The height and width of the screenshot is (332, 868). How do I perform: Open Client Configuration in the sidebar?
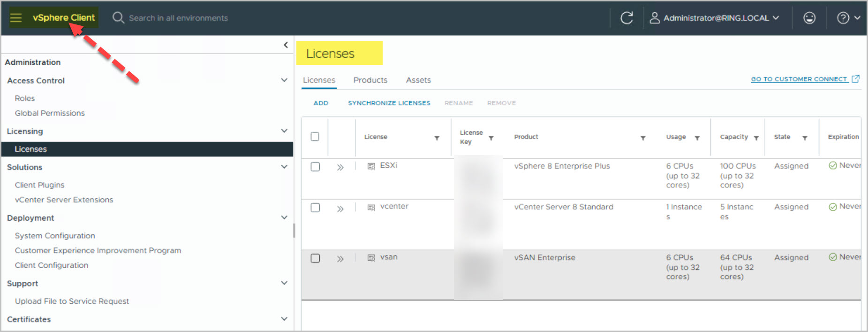[x=51, y=265]
